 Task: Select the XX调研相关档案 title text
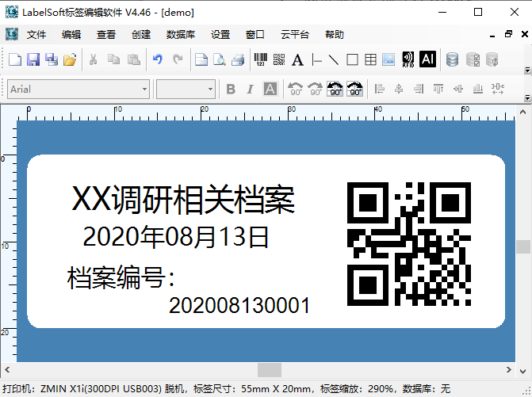183,200
